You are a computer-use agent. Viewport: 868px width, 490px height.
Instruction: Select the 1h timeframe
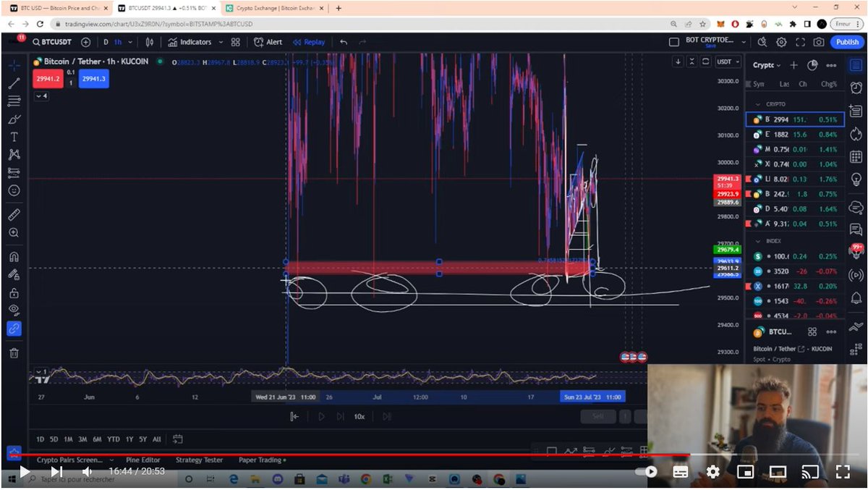(117, 42)
